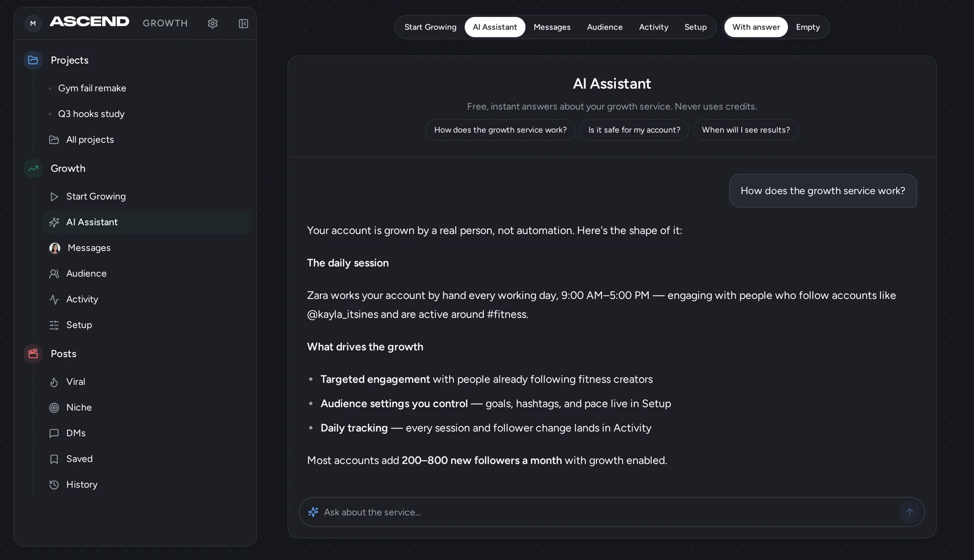Click the GROWTH label in header
The image size is (974, 560).
[165, 23]
